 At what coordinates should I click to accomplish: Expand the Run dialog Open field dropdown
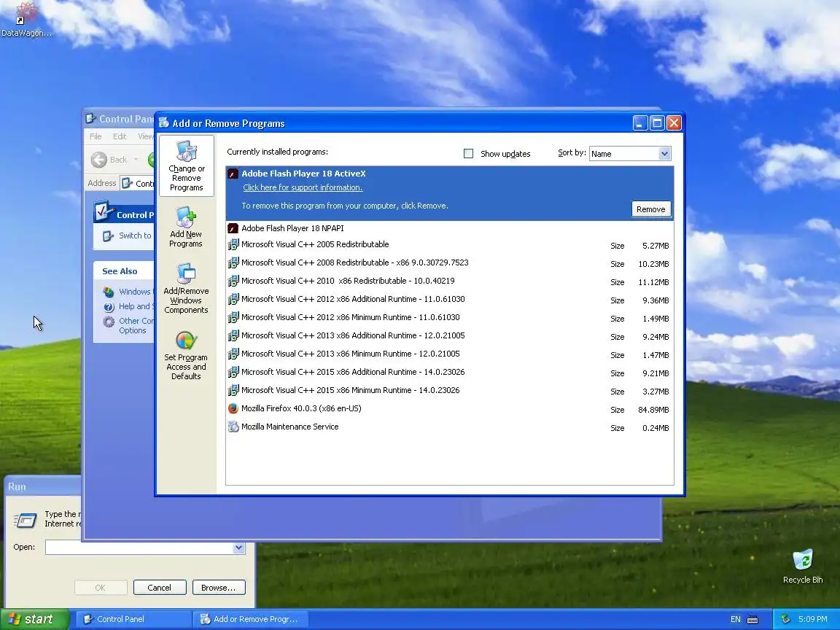coord(238,548)
